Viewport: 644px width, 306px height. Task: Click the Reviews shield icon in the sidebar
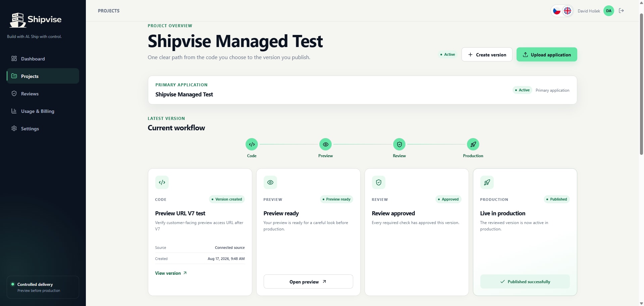[14, 93]
